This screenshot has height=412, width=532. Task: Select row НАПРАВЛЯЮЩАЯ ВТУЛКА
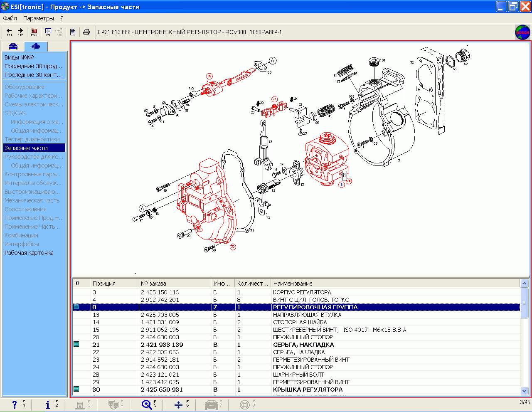point(296,315)
